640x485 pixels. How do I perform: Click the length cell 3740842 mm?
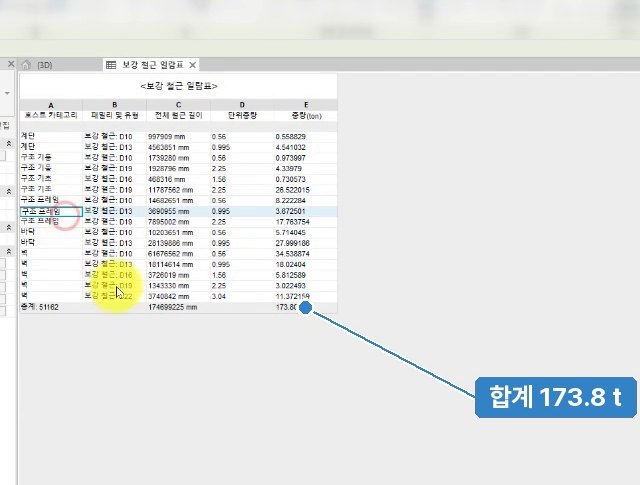pos(178,296)
